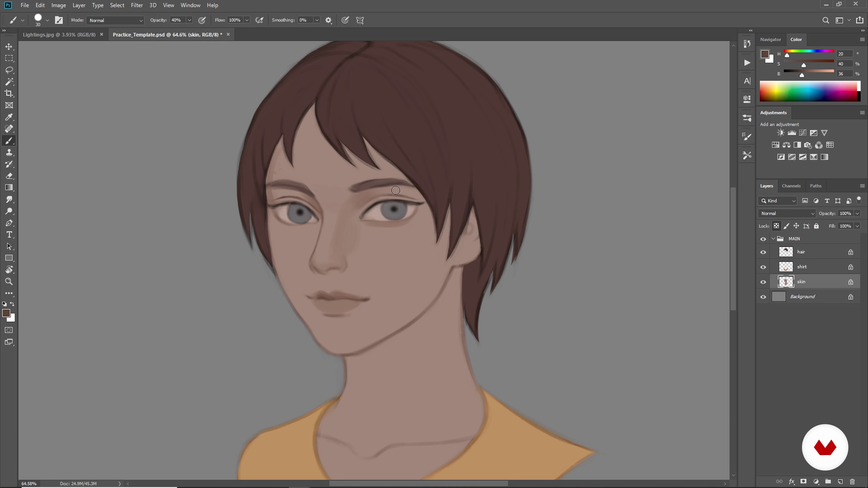Click the brush Opacity input field
Viewport: 868px width, 488px height.
[177, 20]
